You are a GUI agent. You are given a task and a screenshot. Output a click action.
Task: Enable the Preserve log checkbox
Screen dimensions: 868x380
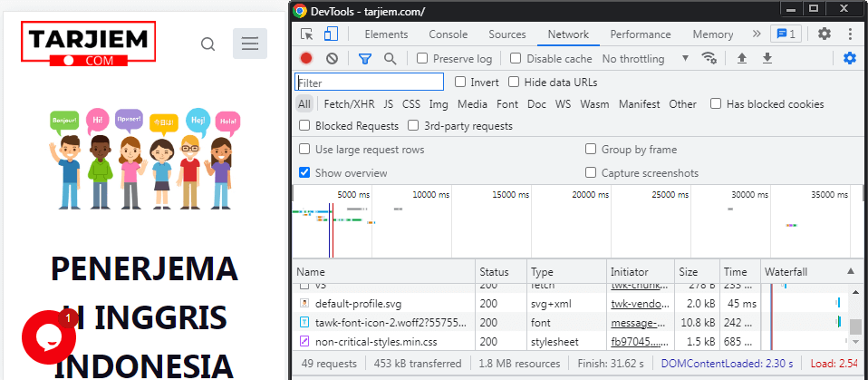click(422, 58)
